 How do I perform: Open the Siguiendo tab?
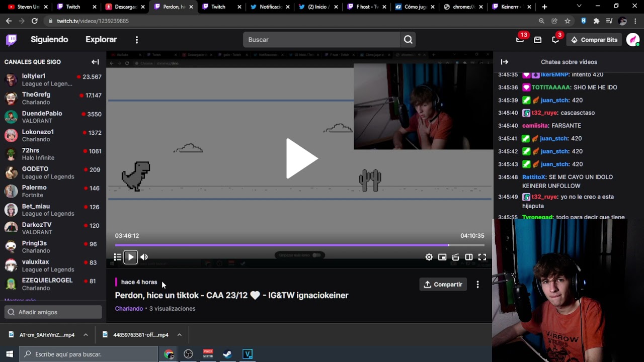click(x=49, y=40)
